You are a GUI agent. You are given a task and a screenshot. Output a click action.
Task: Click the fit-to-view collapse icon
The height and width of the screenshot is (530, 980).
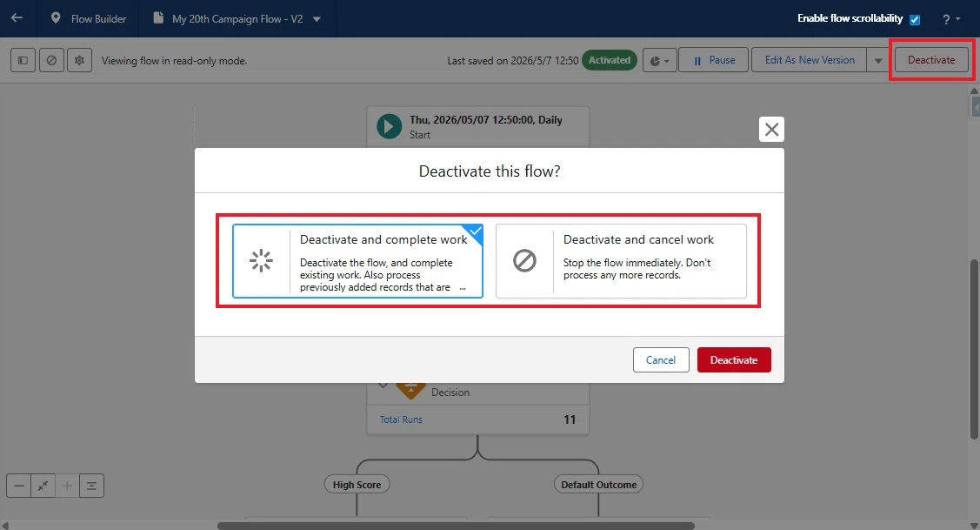[x=43, y=486]
